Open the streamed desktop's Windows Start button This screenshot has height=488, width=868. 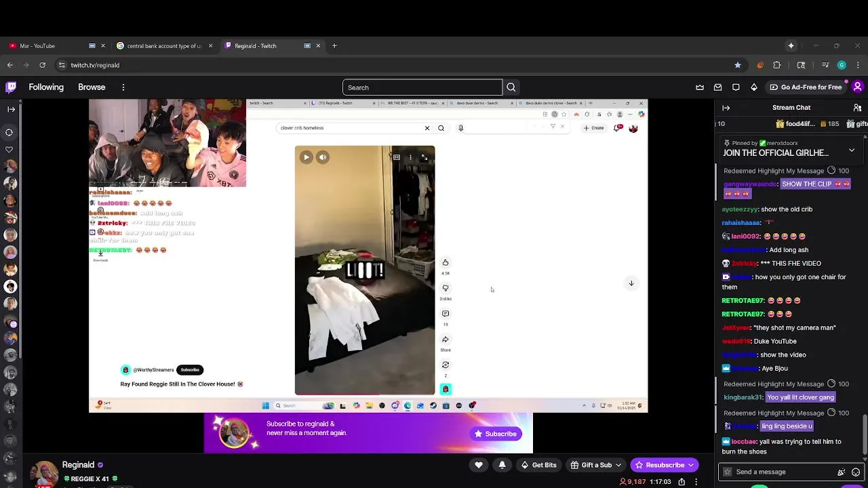point(266,405)
